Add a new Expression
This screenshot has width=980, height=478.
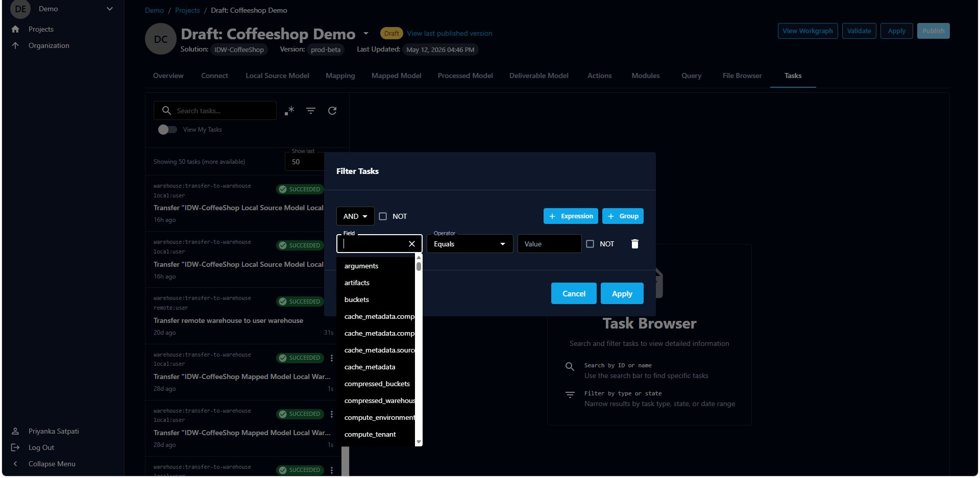coord(571,216)
